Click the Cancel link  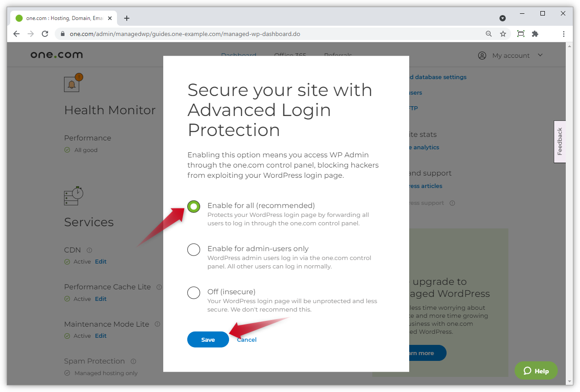[247, 340]
